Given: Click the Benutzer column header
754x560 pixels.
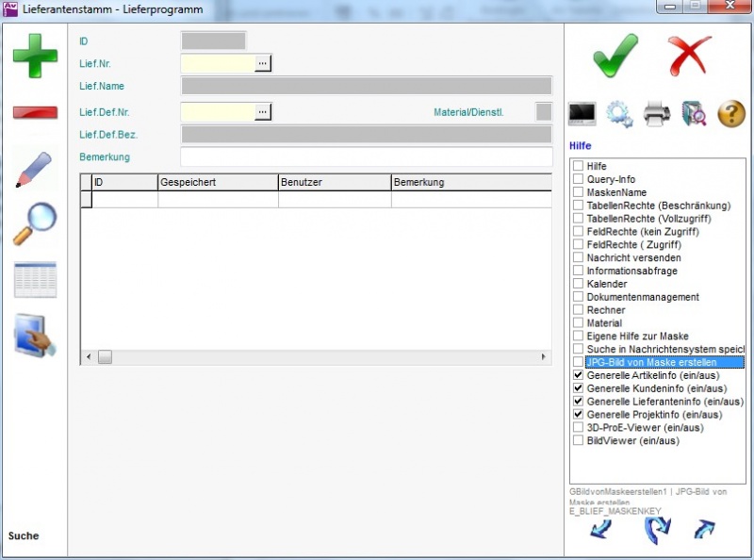Looking at the screenshot, I should [x=334, y=182].
